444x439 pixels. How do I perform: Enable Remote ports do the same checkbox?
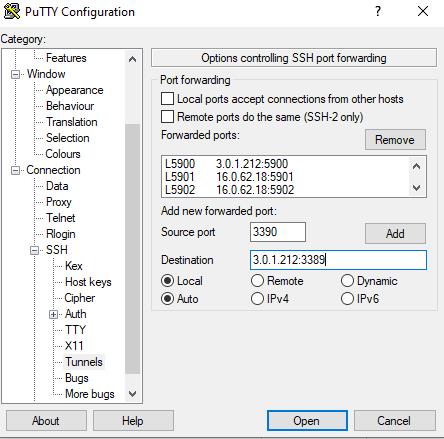pos(167,117)
